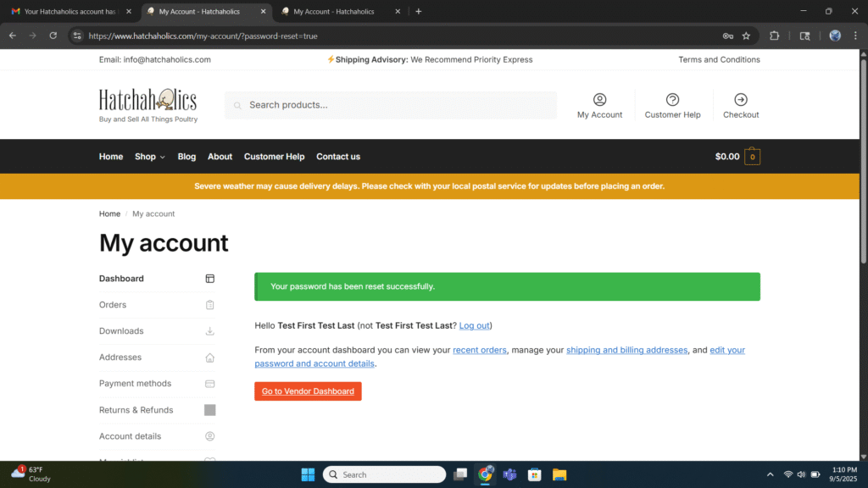Click the $0.00 cart total
The width and height of the screenshot is (868, 488).
[726, 157]
